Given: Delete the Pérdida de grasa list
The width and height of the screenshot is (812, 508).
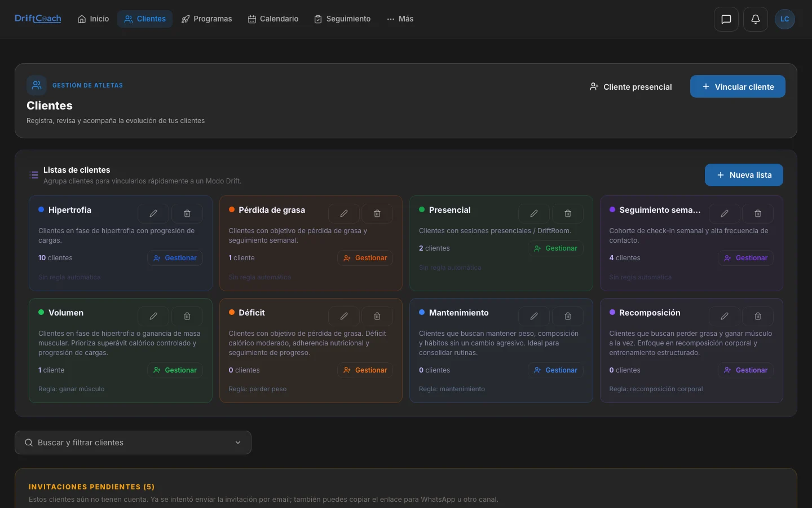Looking at the screenshot, I should pyautogui.click(x=377, y=213).
